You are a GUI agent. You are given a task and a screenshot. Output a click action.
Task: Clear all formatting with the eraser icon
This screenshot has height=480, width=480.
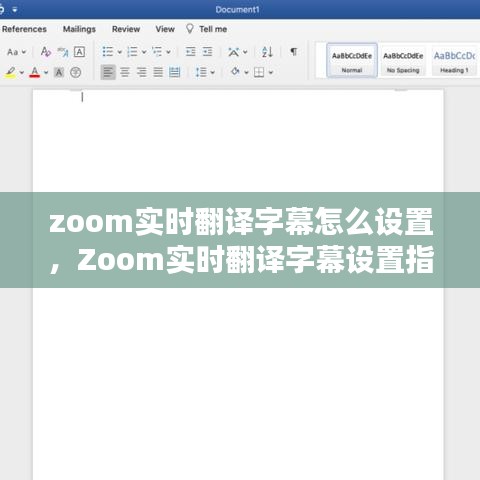point(46,52)
